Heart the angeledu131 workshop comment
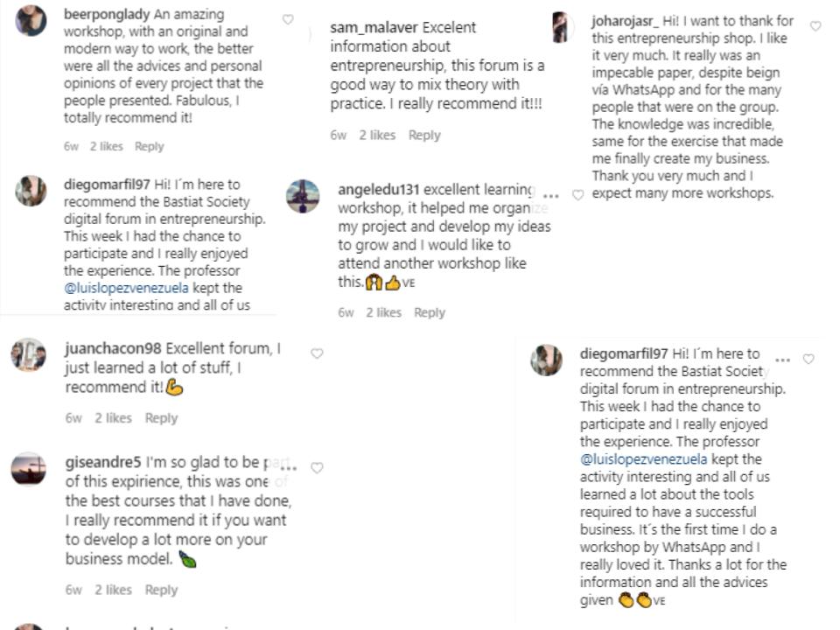Image resolution: width=840 pixels, height=630 pixels. coord(577,195)
